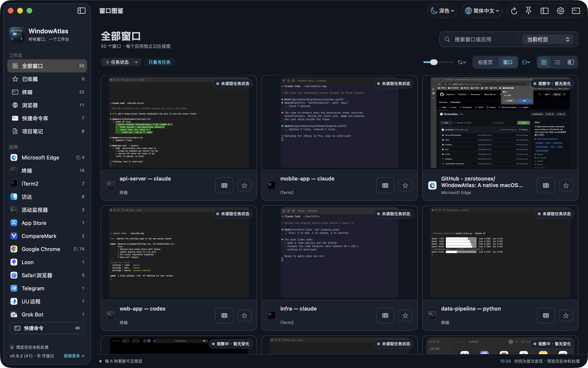Click the refresh icon in top toolbar
The width and height of the screenshot is (588, 368).
(514, 11)
